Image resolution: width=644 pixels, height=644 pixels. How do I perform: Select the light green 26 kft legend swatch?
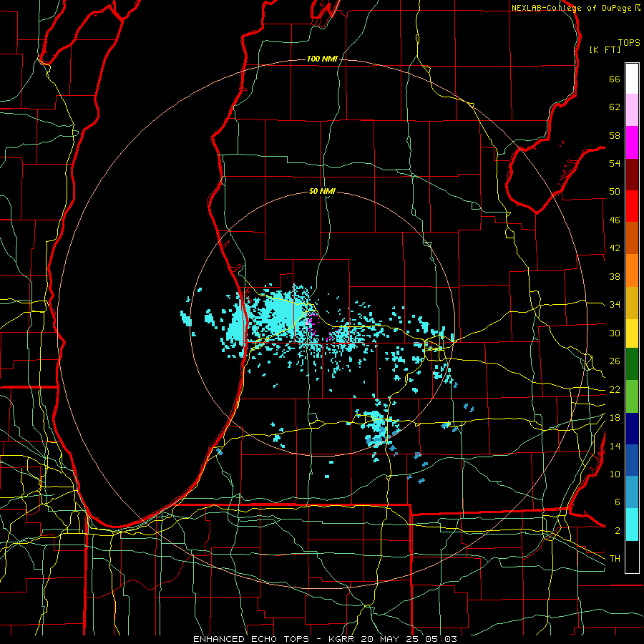pyautogui.click(x=632, y=396)
